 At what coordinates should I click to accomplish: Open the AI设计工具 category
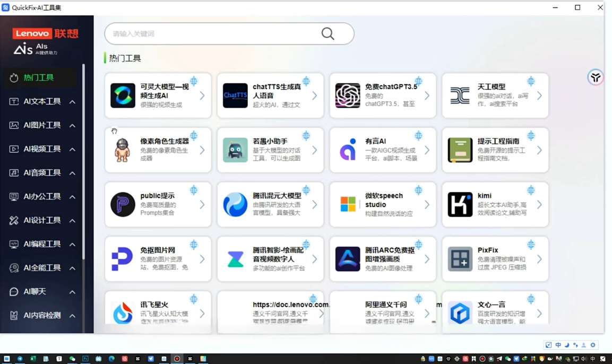pos(42,220)
